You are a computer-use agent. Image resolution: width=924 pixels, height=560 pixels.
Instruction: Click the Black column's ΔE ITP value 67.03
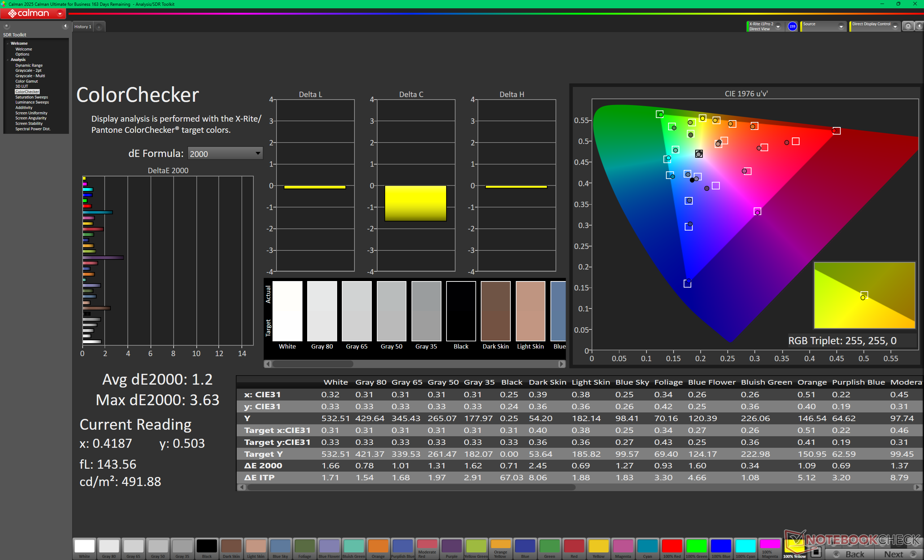point(511,477)
